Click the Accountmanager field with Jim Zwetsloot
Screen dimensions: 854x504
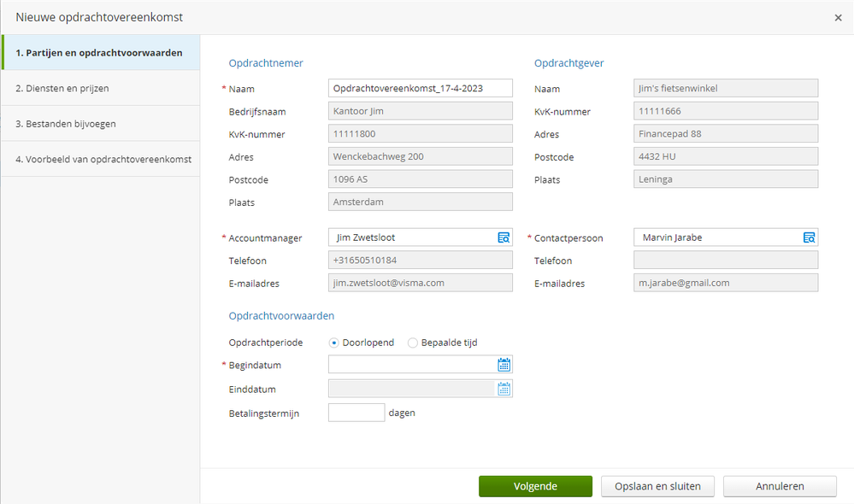411,237
